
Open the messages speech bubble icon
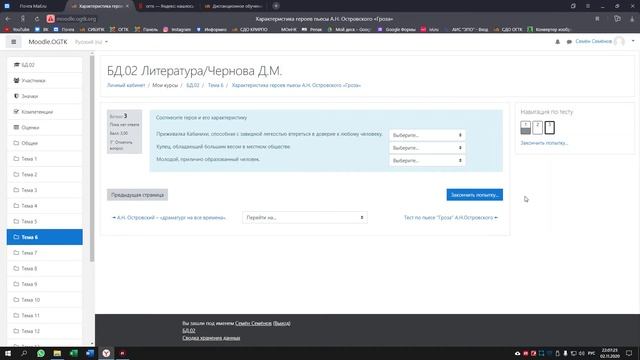(569, 42)
